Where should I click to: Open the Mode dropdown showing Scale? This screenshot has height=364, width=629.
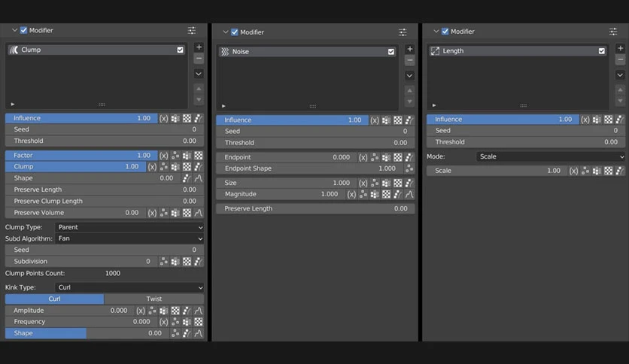551,156
